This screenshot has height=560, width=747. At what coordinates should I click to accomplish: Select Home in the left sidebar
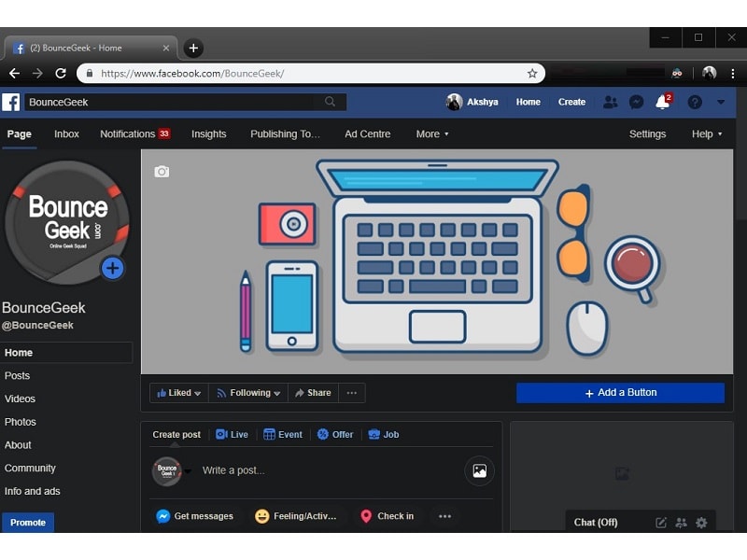click(66, 353)
